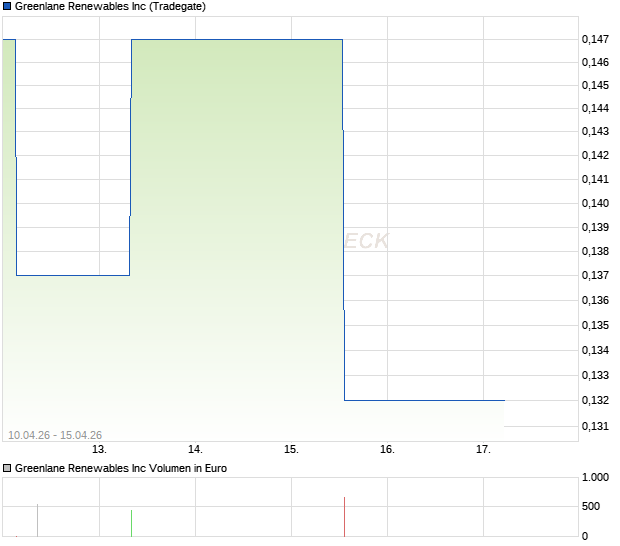Click the '16.' date axis label
620x546 pixels.
pos(387,450)
